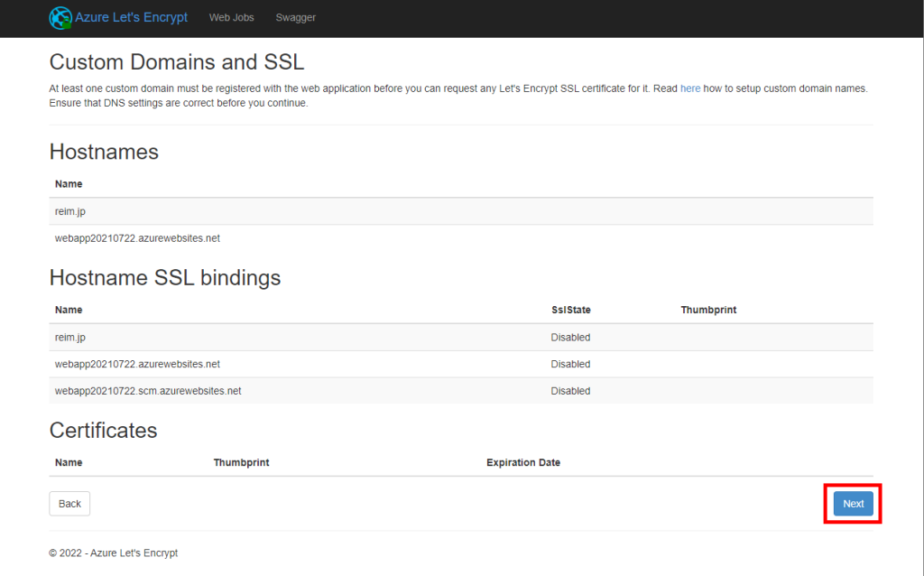Select reim.jp row in Hostname SSL bindings
Screen dimensions: 924x576
click(461, 338)
